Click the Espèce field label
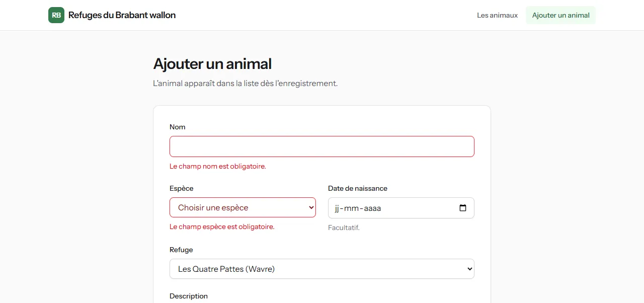 [x=182, y=188]
